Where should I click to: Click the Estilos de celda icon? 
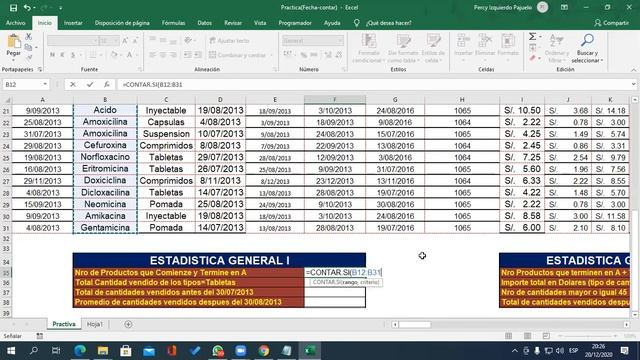click(433, 41)
